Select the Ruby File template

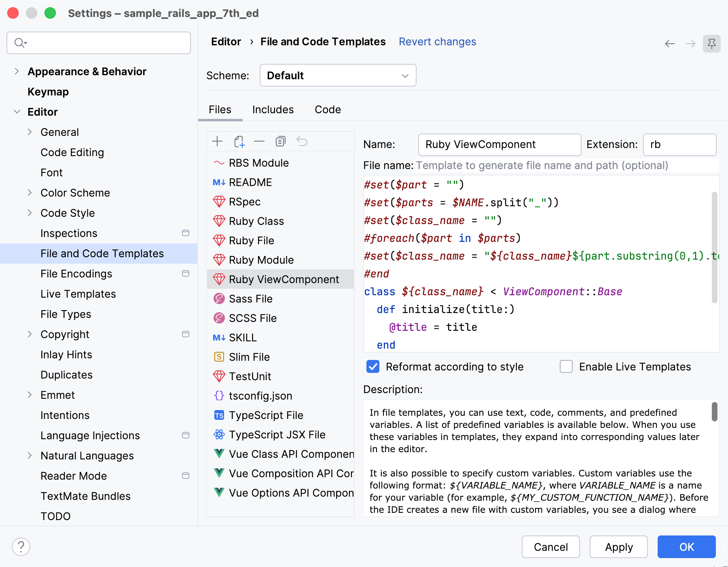click(280, 241)
